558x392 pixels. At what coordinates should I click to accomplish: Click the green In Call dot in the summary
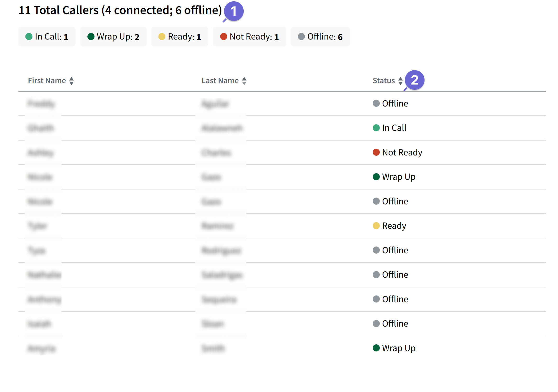pos(29,37)
